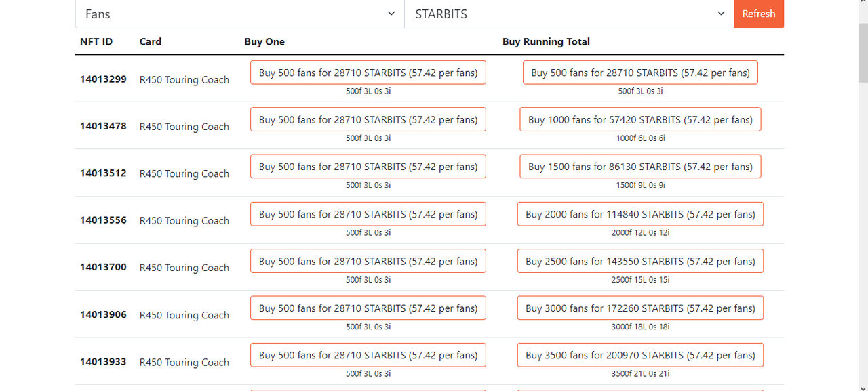The width and height of the screenshot is (868, 391).
Task: Select NFT ID 14013933
Action: [x=103, y=361]
